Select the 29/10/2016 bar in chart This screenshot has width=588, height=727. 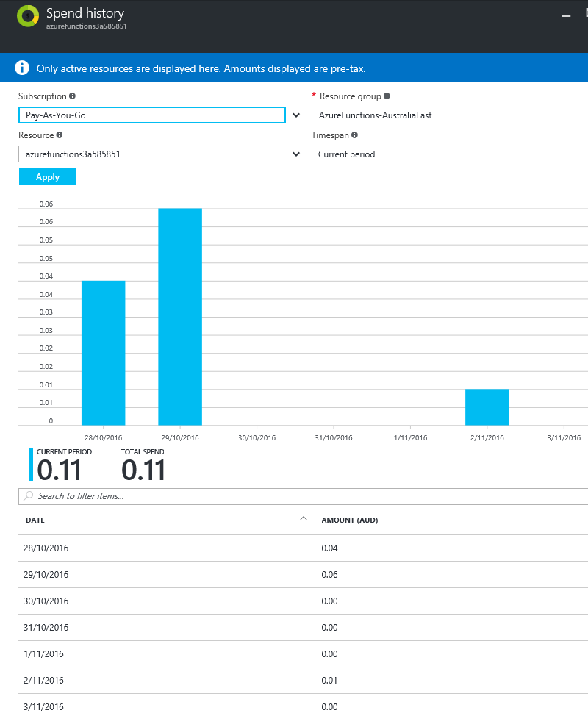click(x=180, y=316)
